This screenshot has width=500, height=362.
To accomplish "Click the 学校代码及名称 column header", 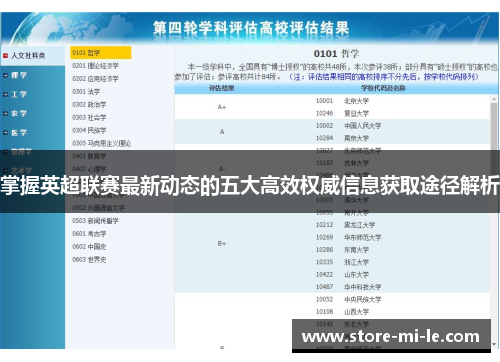I will [383, 88].
